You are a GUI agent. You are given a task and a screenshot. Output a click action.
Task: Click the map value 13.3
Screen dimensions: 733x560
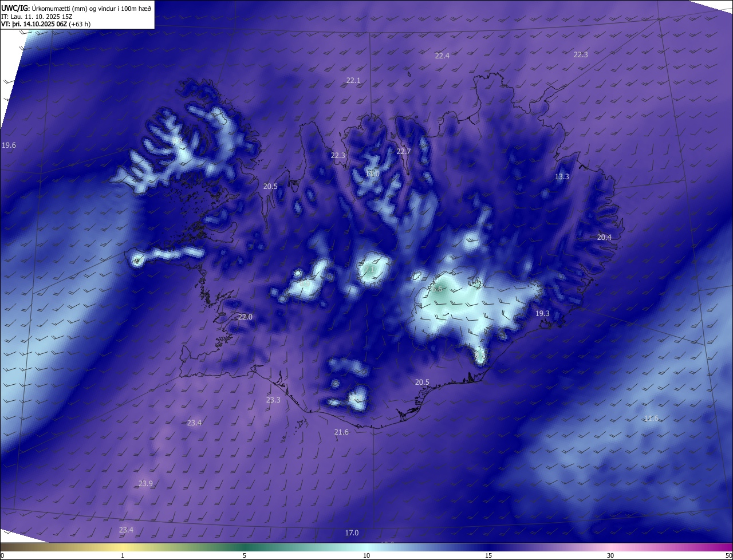[x=562, y=177]
